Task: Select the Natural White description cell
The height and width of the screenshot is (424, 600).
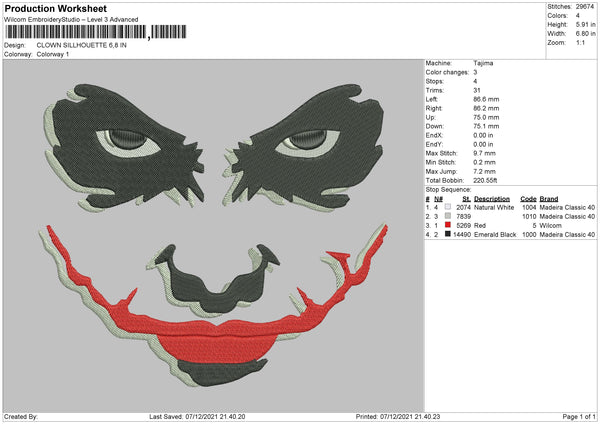Action: (494, 207)
